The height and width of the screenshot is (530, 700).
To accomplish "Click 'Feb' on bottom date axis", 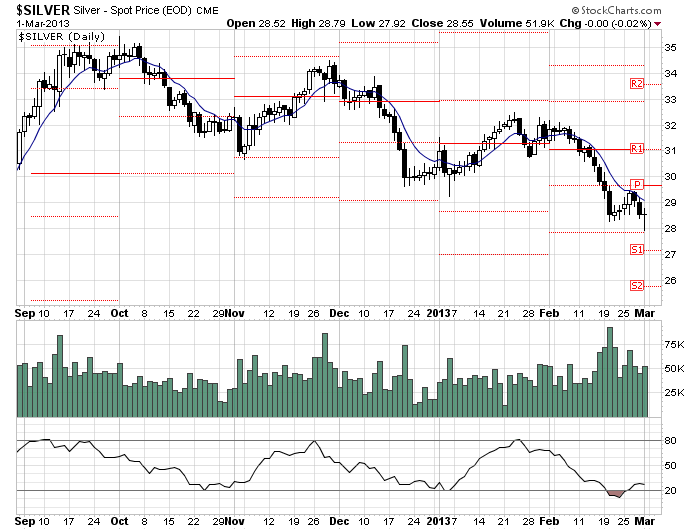I will [x=549, y=521].
